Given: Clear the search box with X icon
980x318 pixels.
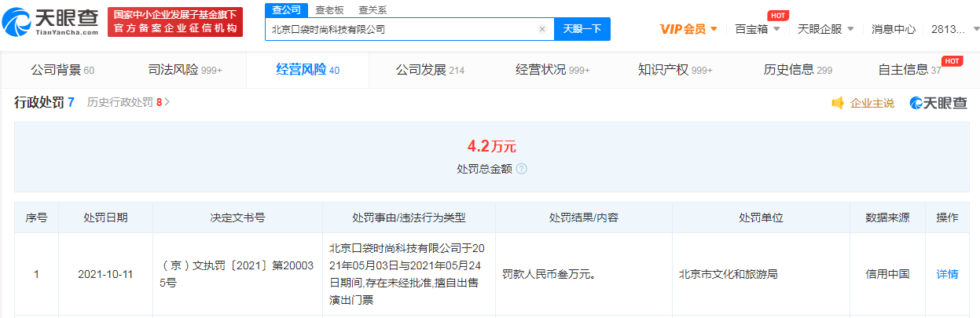Looking at the screenshot, I should pos(541,29).
